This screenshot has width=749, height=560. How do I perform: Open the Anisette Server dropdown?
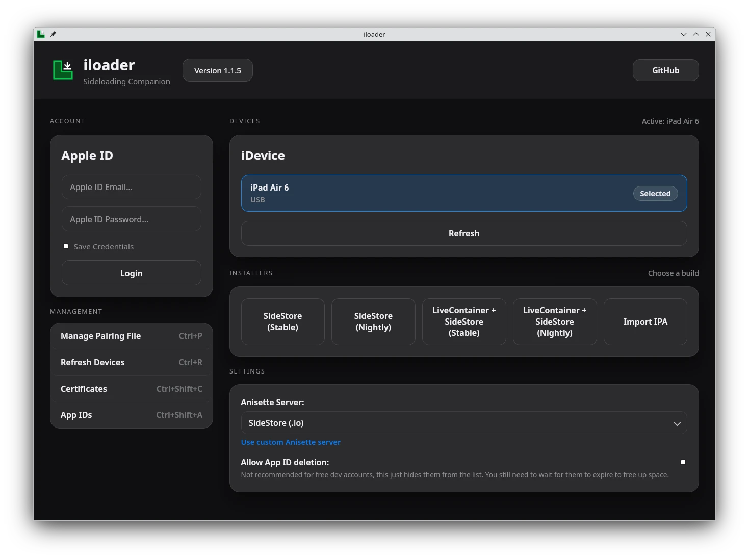pyautogui.click(x=463, y=423)
